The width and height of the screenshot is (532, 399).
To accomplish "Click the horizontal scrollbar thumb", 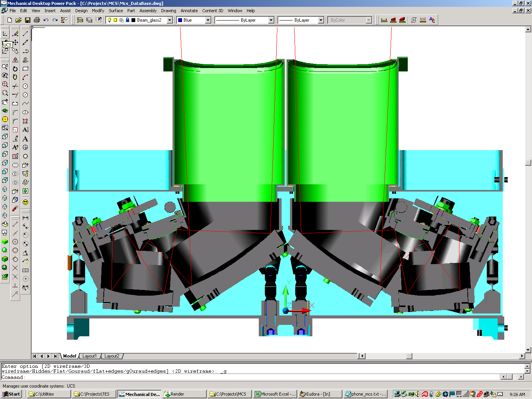I will point(409,356).
